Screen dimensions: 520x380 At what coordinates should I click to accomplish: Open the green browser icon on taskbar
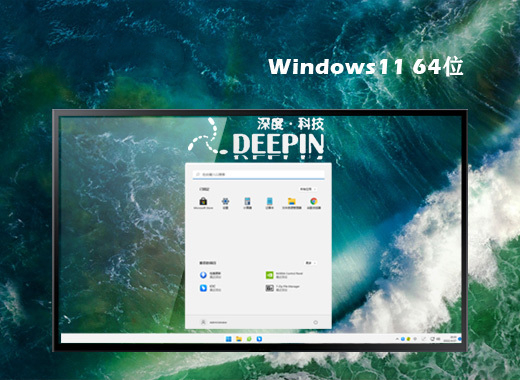(x=249, y=339)
